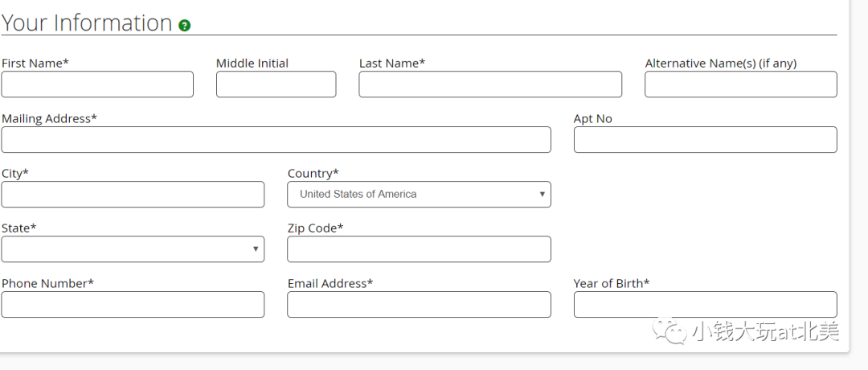Click the Zip Code input box
Viewport: 868px width, 370px height.
tap(419, 249)
